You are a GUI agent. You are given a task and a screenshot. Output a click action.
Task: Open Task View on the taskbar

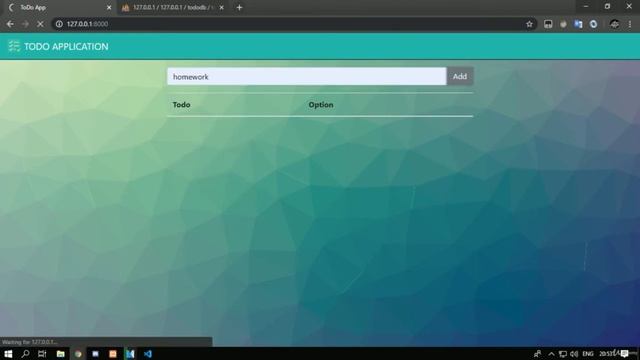click(x=42, y=354)
